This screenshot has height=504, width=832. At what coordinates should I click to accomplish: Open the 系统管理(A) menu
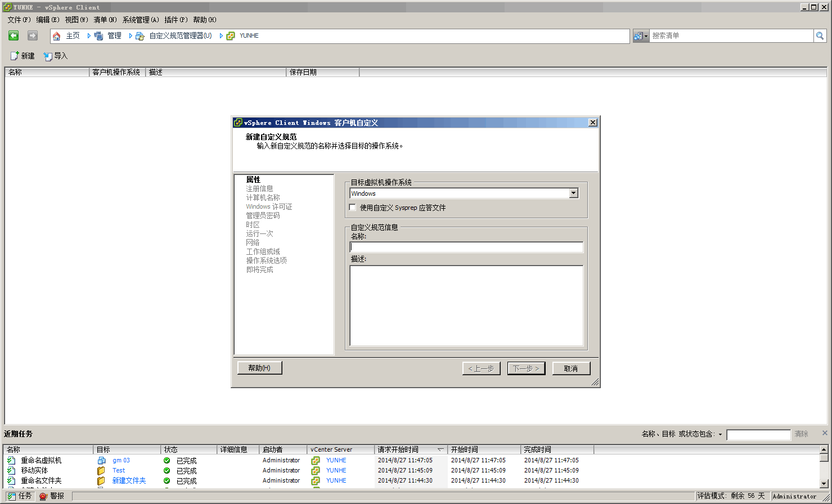(141, 20)
